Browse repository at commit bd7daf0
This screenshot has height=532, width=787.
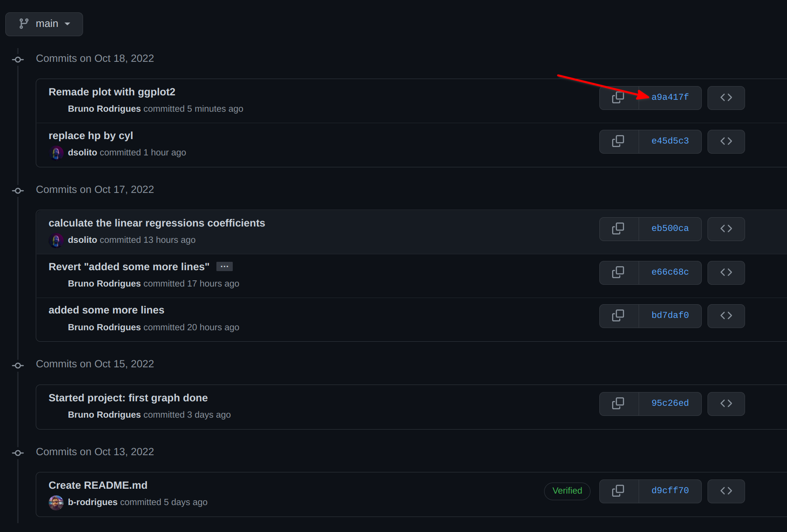point(726,316)
